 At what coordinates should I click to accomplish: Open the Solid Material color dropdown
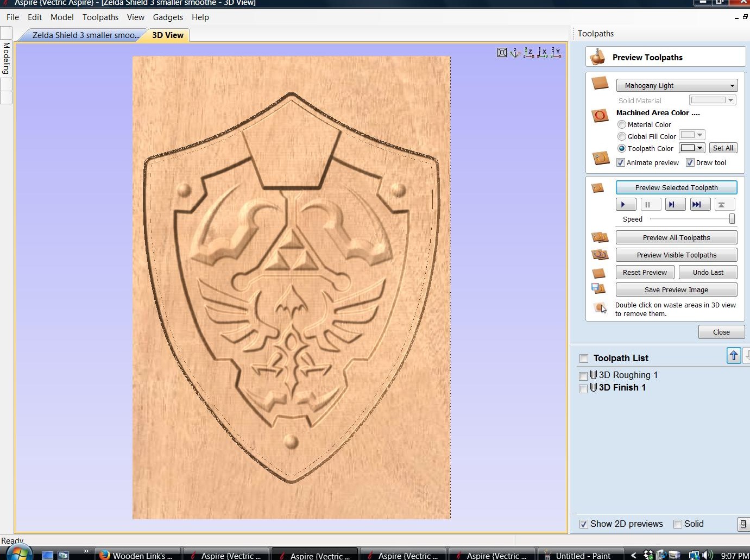pyautogui.click(x=713, y=100)
